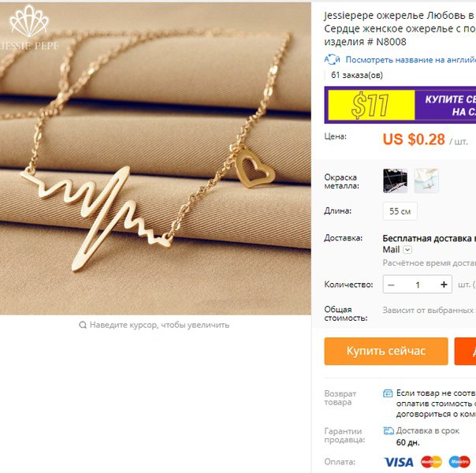Click the orange MasterCard logo
Image resolution: width=476 pixels, height=473 pixels.
[x=431, y=462]
